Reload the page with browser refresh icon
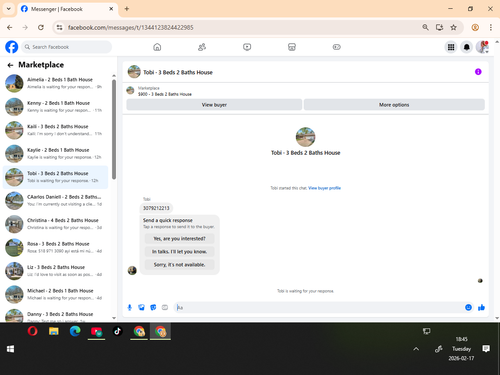Image resolution: width=500 pixels, height=375 pixels. click(x=41, y=27)
